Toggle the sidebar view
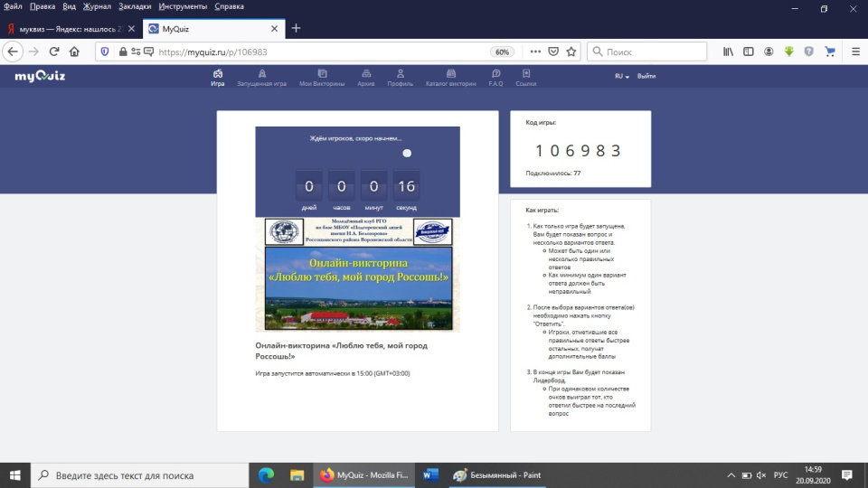This screenshot has width=868, height=488. point(749,52)
